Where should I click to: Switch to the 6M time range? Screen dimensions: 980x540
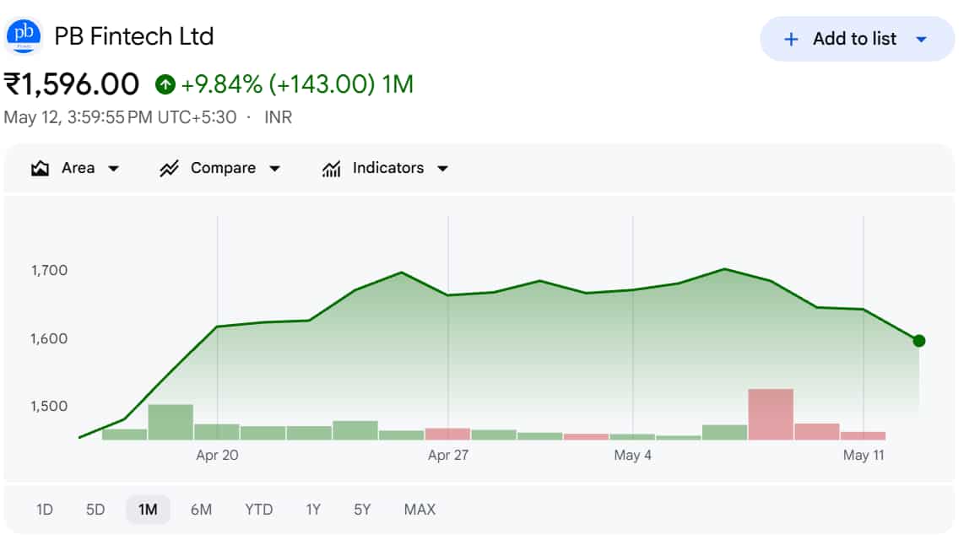201,510
